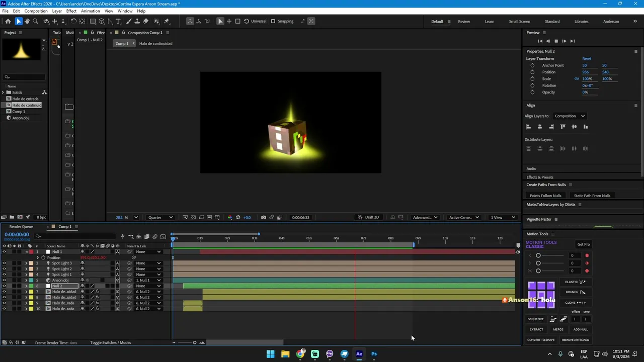Hide layer 10 Halo de..rada
The height and width of the screenshot is (362, 644).
click(x=4, y=309)
